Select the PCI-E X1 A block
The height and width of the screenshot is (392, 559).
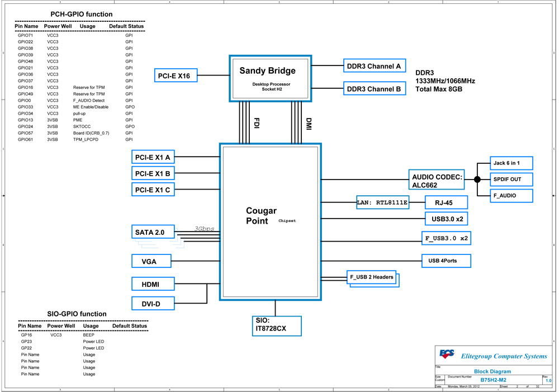pyautogui.click(x=153, y=157)
